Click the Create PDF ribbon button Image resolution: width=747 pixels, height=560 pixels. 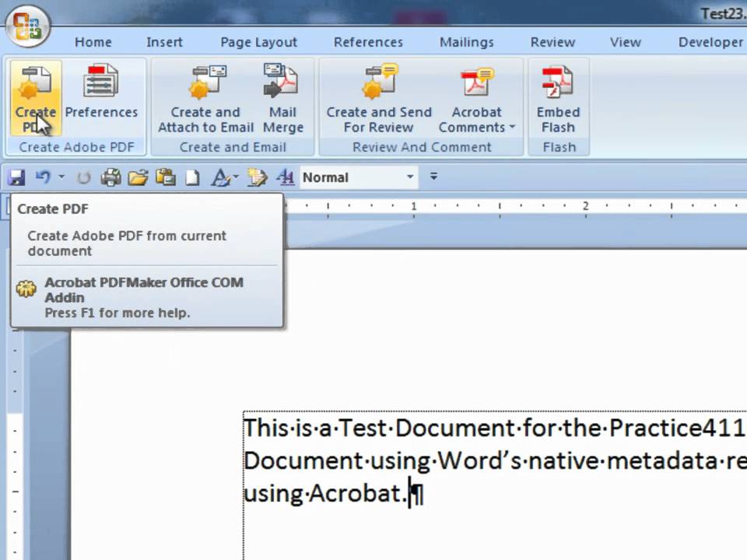(x=36, y=98)
